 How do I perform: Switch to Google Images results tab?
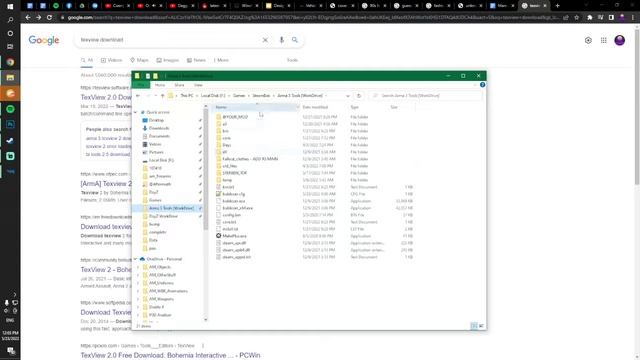[168, 60]
